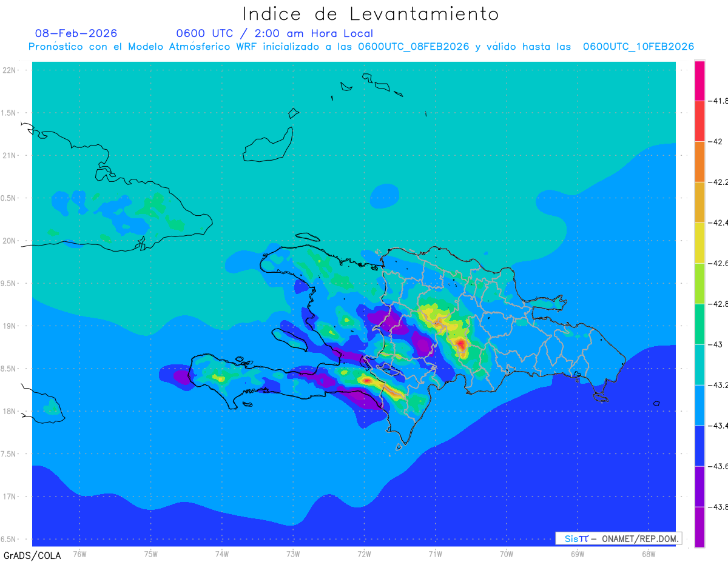Select the violet swatch between -43.6 and -43.8

point(699,486)
